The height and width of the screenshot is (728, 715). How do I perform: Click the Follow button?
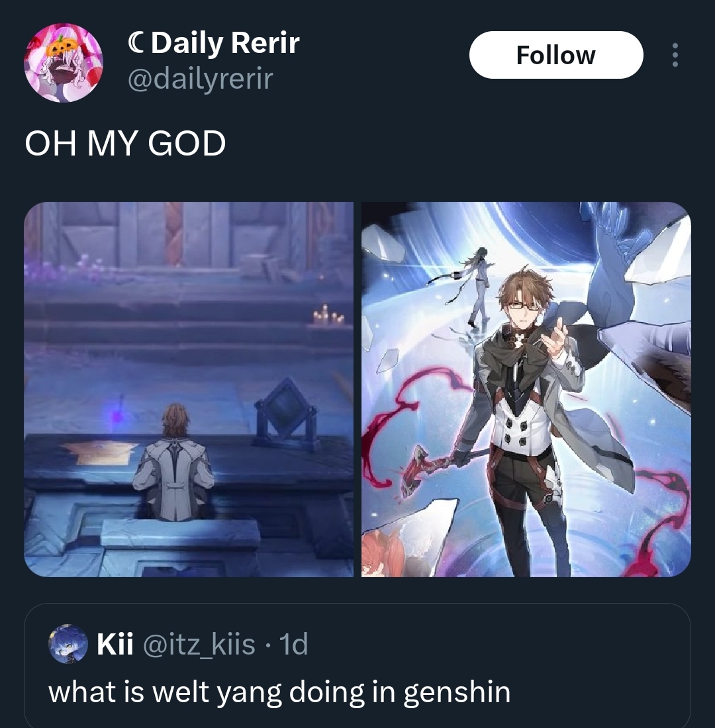point(556,55)
